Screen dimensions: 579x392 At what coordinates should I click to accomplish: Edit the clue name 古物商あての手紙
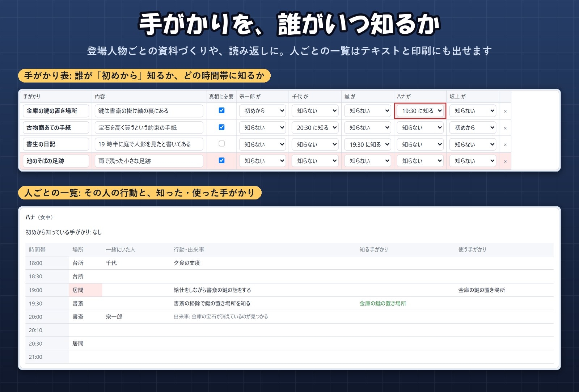(x=56, y=127)
